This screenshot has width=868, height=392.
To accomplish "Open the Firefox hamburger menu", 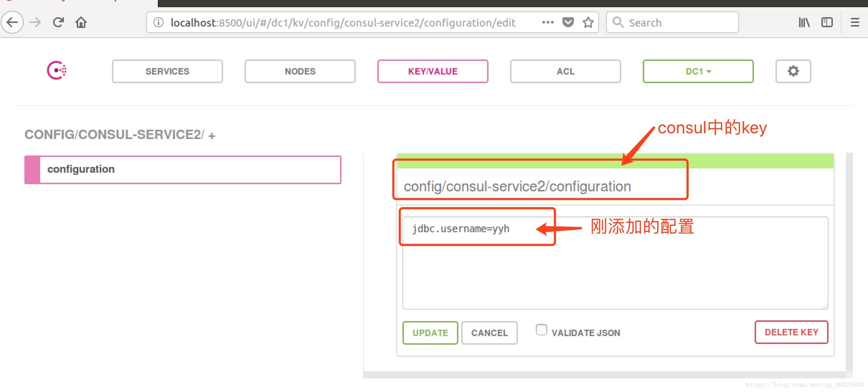I will coord(855,23).
